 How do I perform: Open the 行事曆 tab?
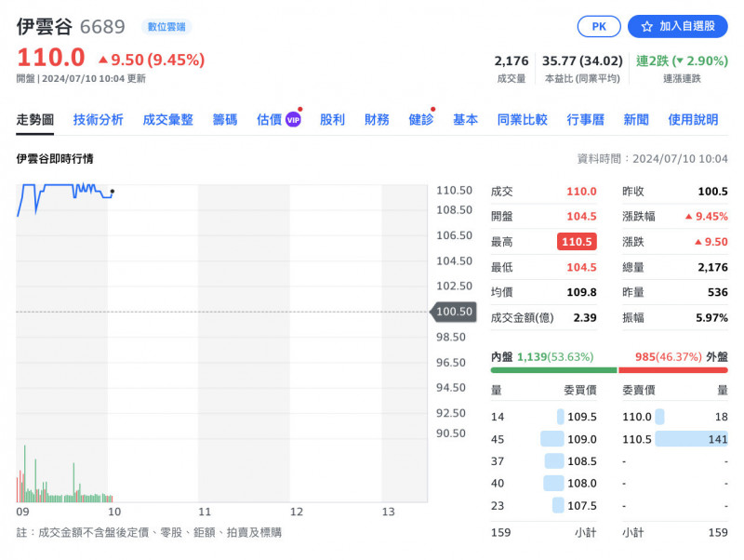(586, 120)
